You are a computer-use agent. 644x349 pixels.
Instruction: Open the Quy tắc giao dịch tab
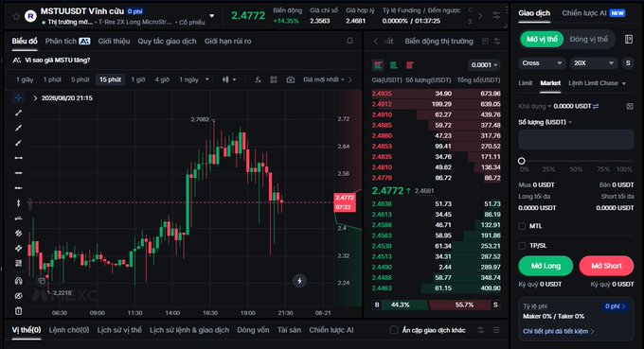[x=167, y=41]
